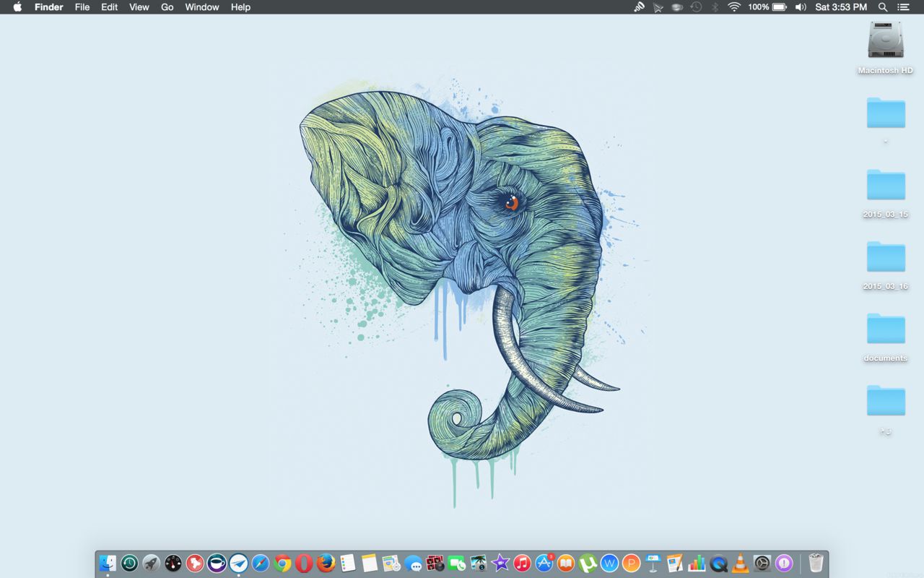
Task: Click the volume speaker menu bar icon
Action: (x=801, y=7)
